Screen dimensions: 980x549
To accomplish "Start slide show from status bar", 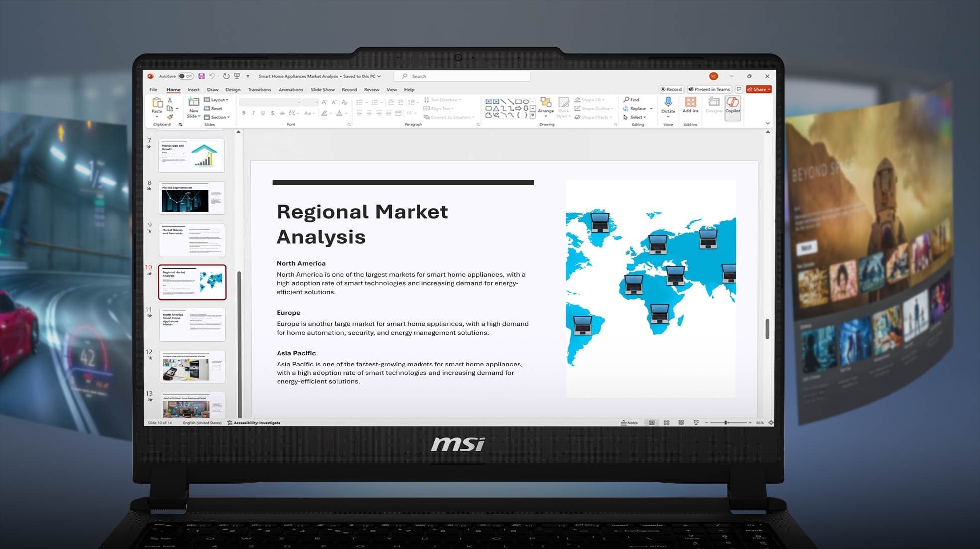I will [696, 423].
